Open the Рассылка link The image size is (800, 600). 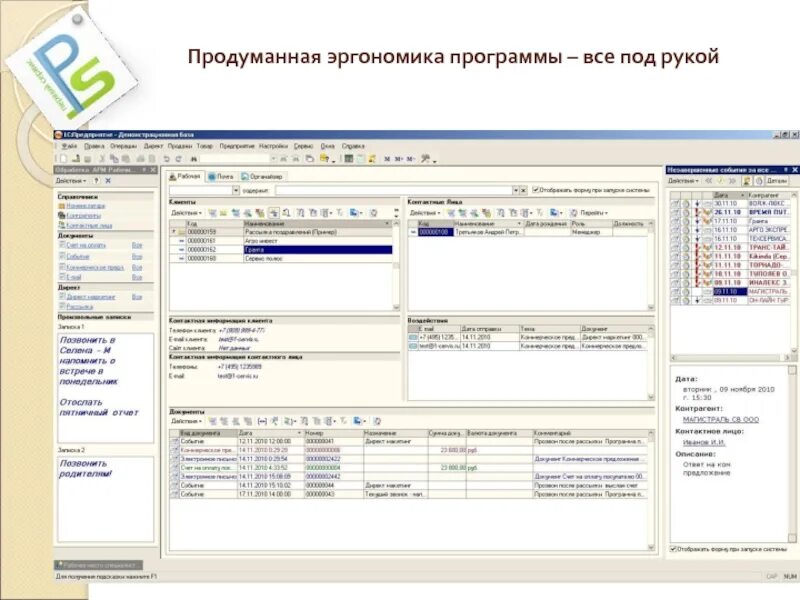coord(80,307)
